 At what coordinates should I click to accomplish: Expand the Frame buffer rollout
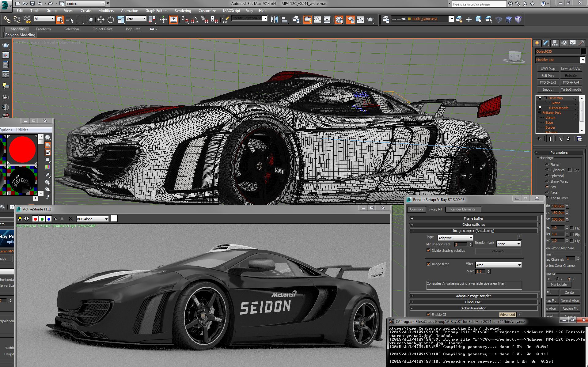[x=473, y=218]
